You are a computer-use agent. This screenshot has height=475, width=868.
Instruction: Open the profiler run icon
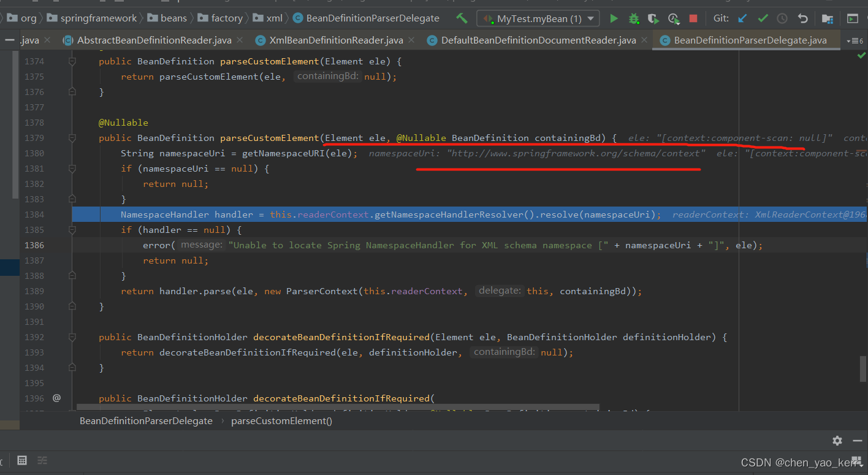coord(674,18)
